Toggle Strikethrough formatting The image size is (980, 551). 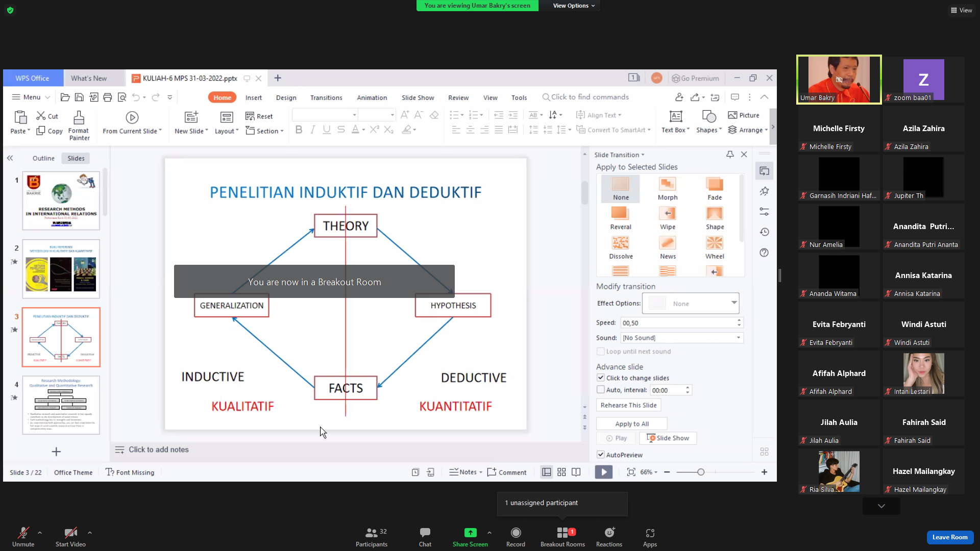pyautogui.click(x=341, y=130)
